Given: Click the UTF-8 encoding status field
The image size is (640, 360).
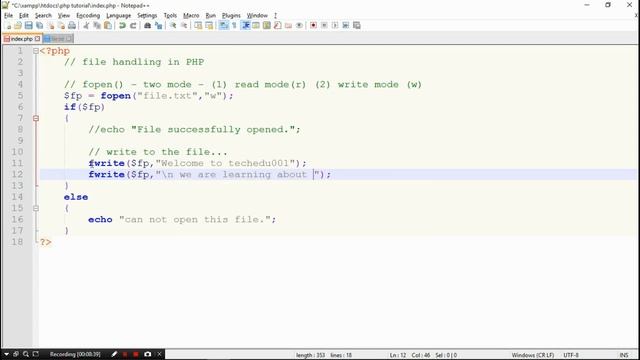Looking at the screenshot, I should click(x=571, y=355).
